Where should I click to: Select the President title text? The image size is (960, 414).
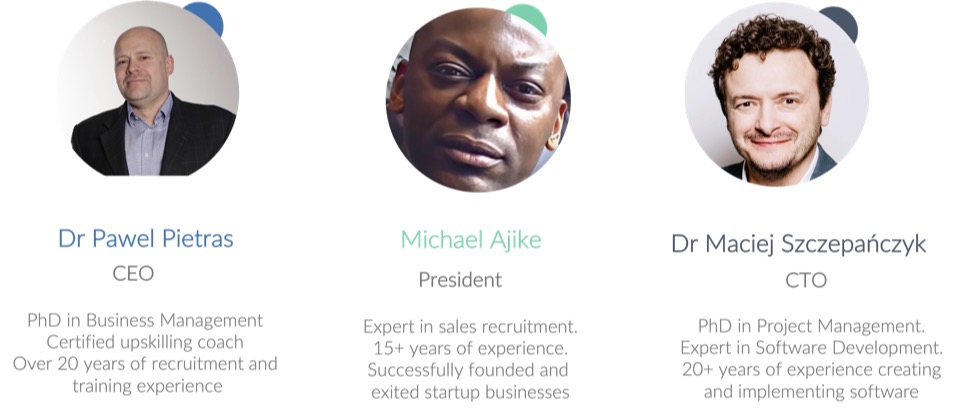[460, 280]
